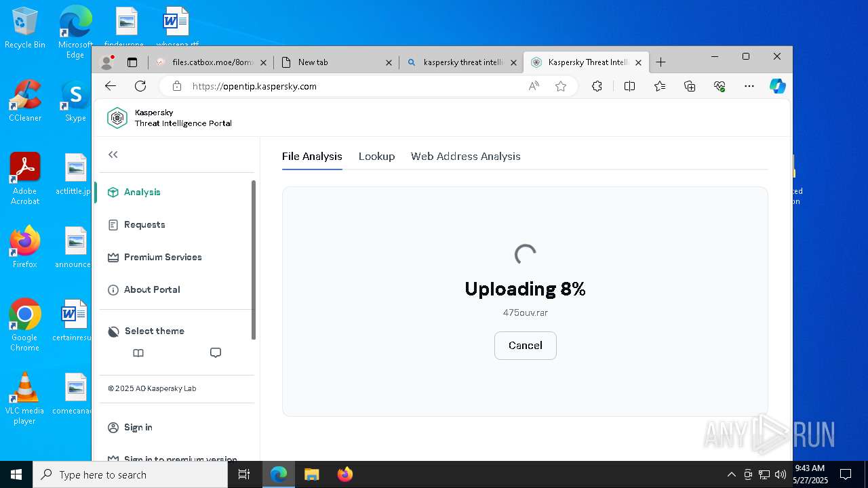Viewport: 868px width, 488px height.
Task: Click the feedback chat bubble icon
Action: coord(216,352)
